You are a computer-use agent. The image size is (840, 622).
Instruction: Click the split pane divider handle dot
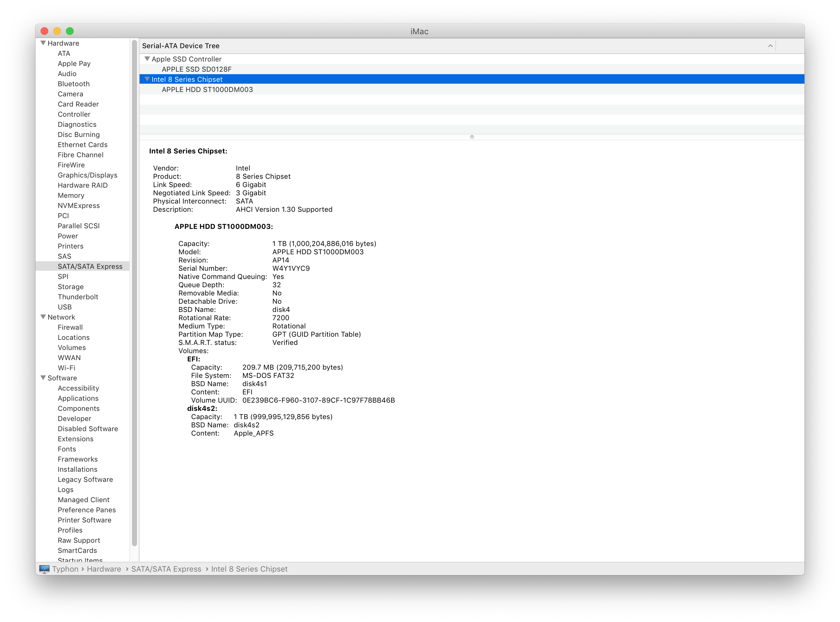[x=472, y=137]
